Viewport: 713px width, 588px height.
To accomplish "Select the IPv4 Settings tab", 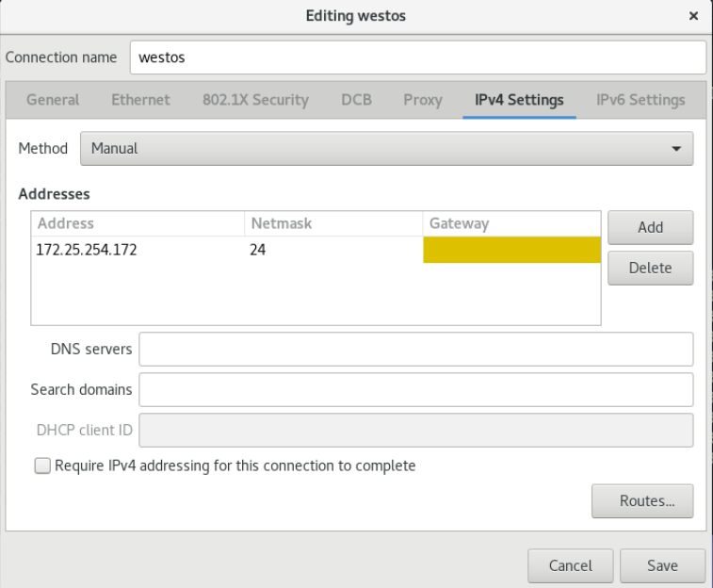I will point(519,100).
